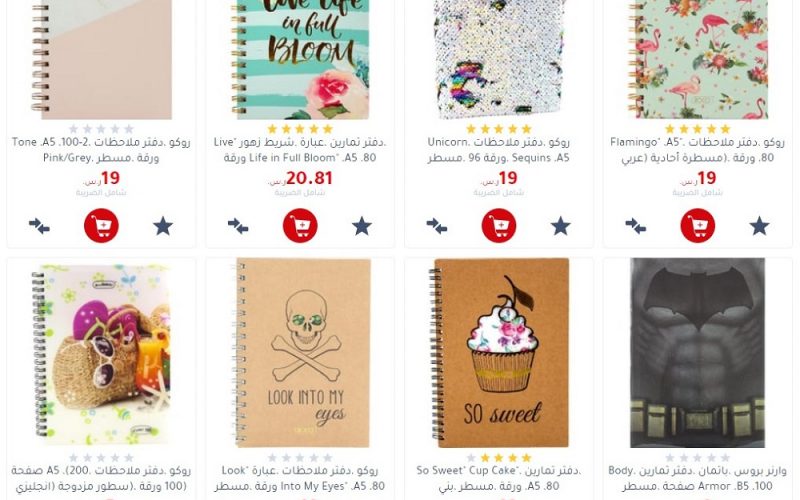Open the So Sweet cupcake notebook image
This screenshot has height=500, width=800.
tap(499, 353)
